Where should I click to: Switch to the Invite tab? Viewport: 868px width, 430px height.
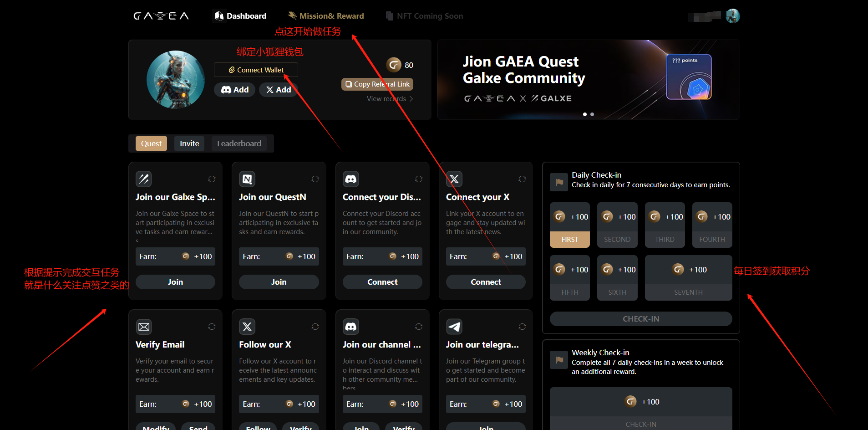(x=189, y=143)
